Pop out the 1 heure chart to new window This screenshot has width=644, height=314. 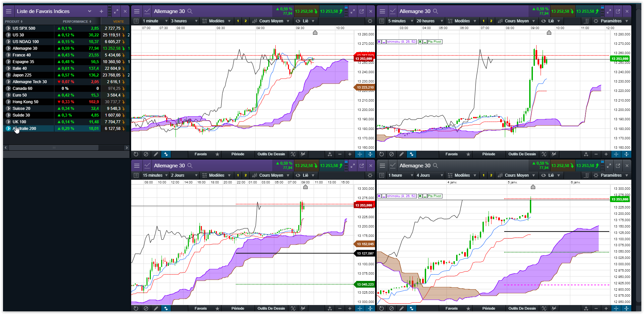(618, 166)
